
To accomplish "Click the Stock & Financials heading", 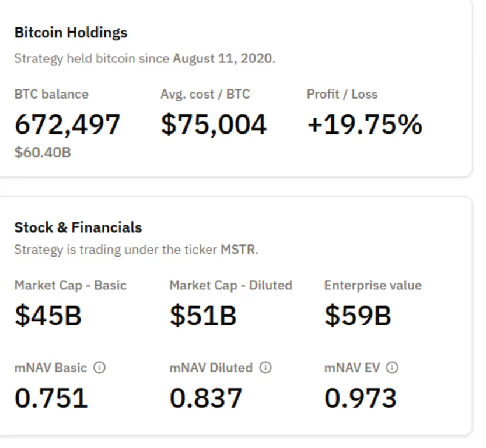I will click(78, 227).
